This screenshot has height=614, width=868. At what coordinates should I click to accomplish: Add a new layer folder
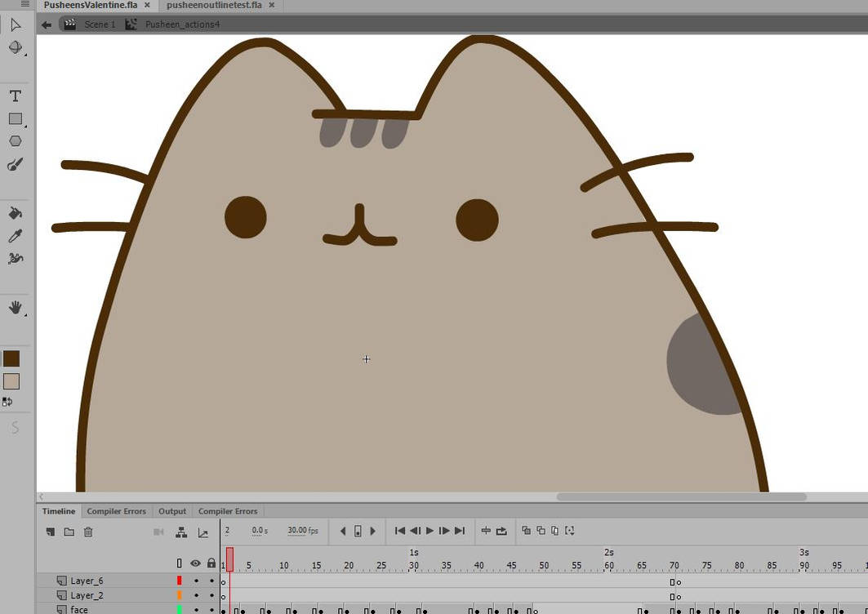coord(69,532)
